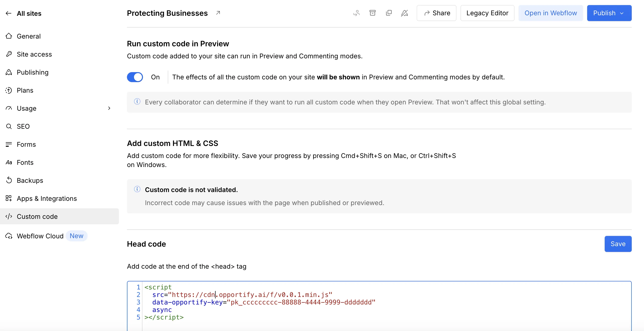Toggle off custom code in Preview
Screen dimensions: 644x331
(135, 77)
